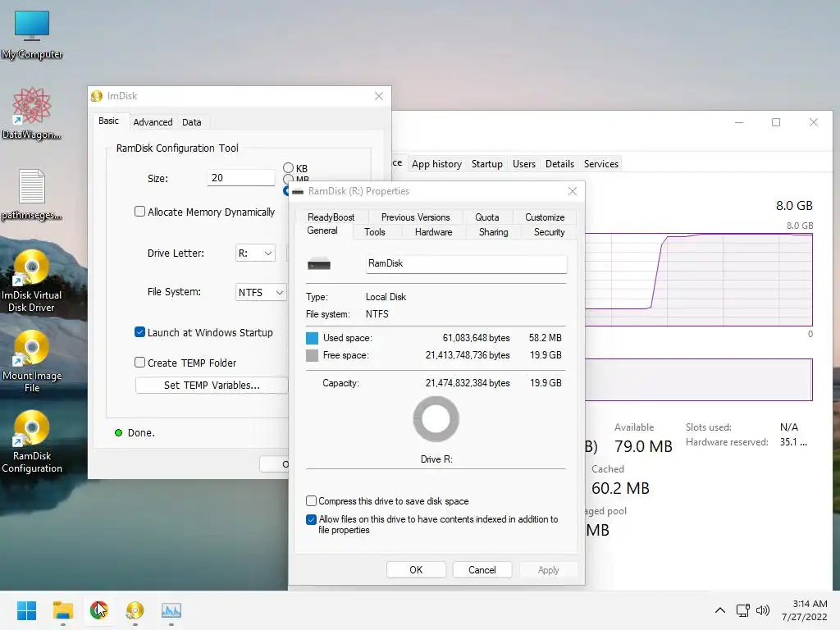The height and width of the screenshot is (630, 840).
Task: Open the Drive Letter dropdown
Action: 256,253
